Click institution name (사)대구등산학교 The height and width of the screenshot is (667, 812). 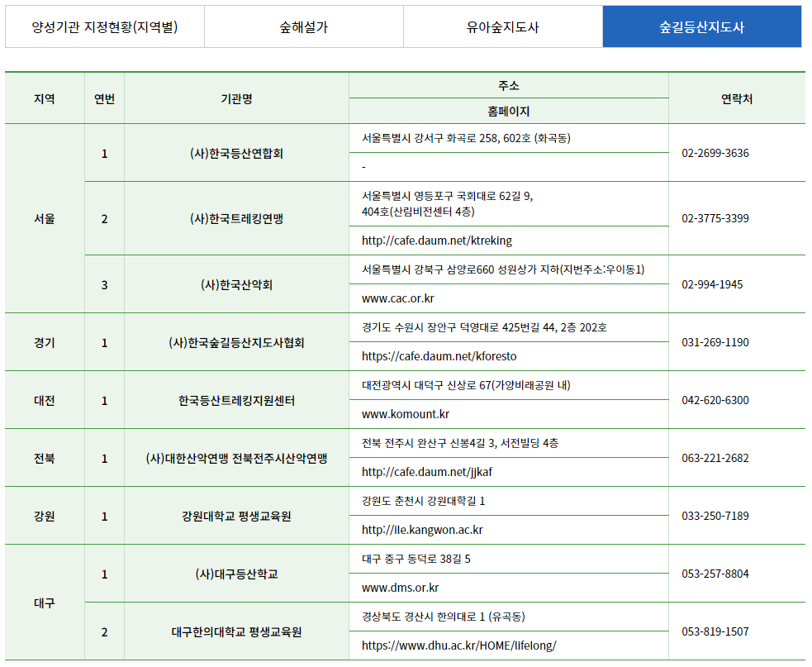(236, 574)
